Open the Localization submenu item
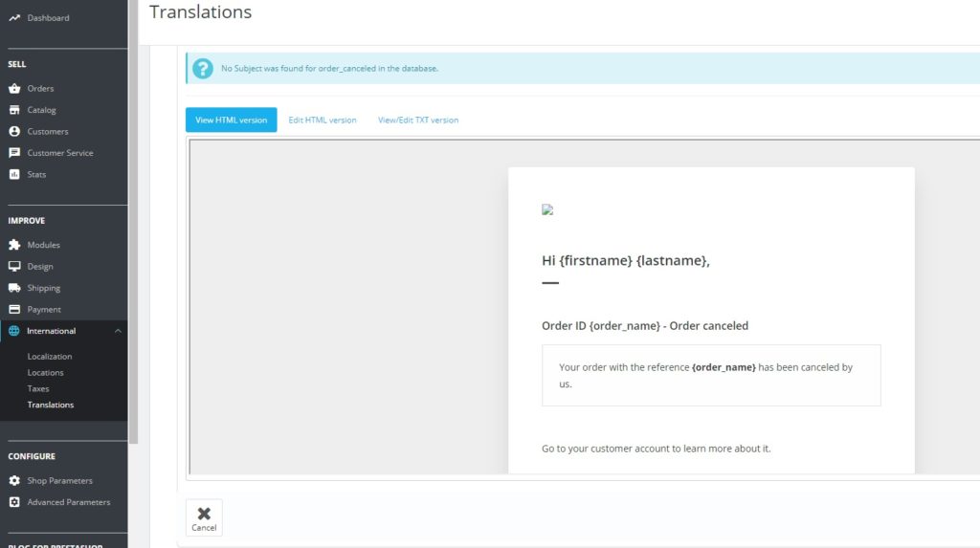The image size is (980, 548). click(50, 356)
